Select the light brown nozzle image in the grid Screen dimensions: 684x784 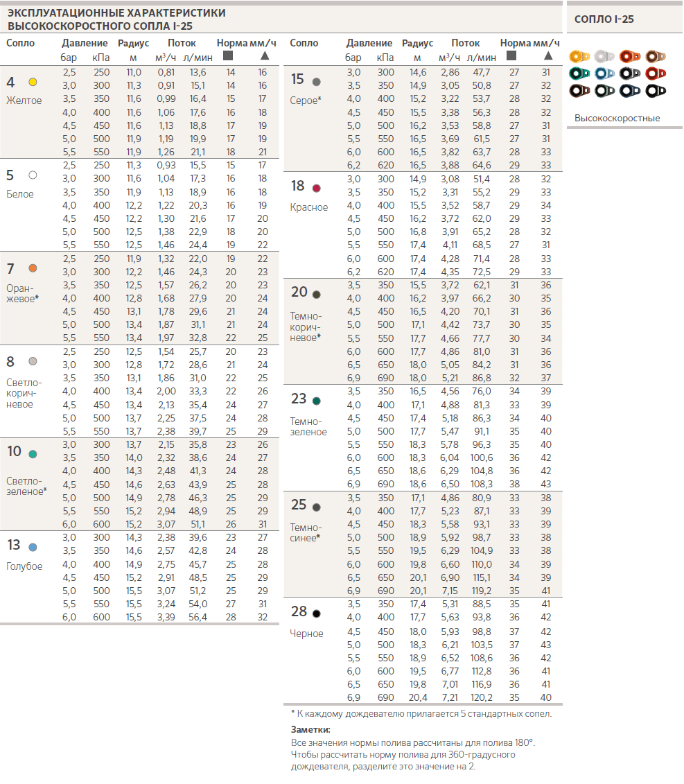656,57
